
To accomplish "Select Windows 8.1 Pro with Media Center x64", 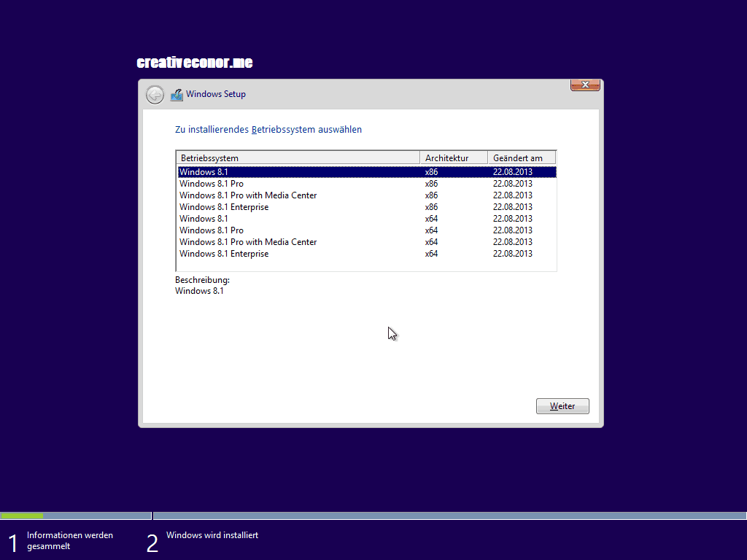I will click(367, 242).
